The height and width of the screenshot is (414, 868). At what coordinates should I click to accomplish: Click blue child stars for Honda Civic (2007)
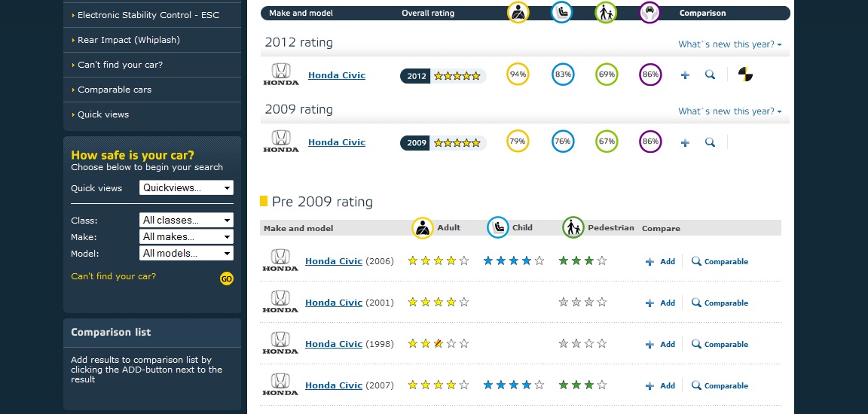tap(514, 385)
